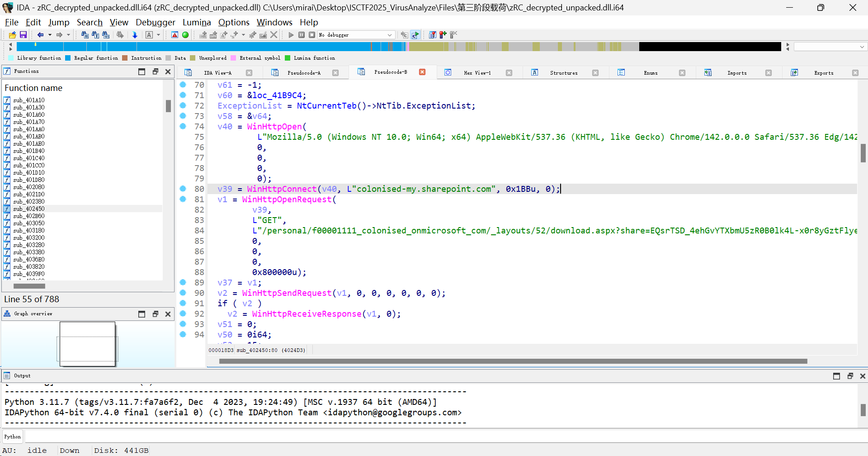The width and height of the screenshot is (868, 456).
Task: Close the IDA View-A tab
Action: pyautogui.click(x=249, y=73)
